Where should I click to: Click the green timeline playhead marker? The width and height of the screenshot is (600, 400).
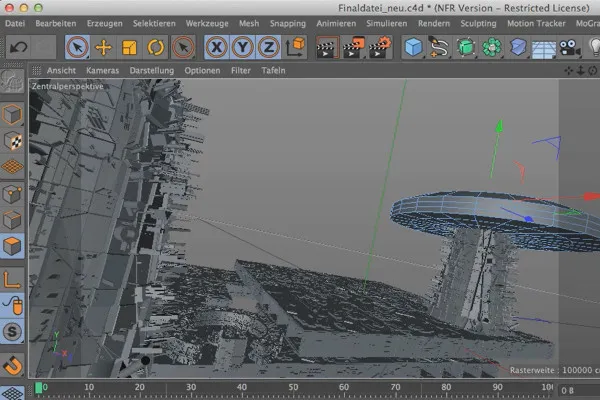38,388
